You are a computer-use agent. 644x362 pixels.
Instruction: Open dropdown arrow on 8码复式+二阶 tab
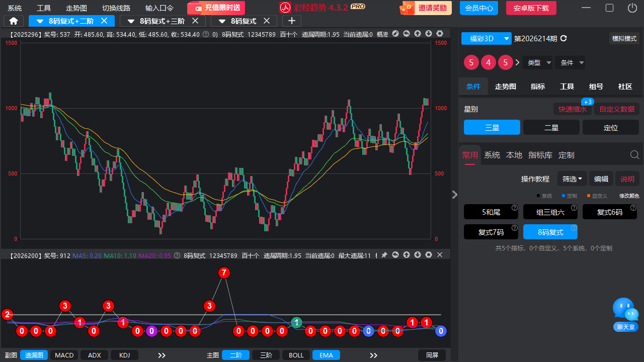pos(40,21)
